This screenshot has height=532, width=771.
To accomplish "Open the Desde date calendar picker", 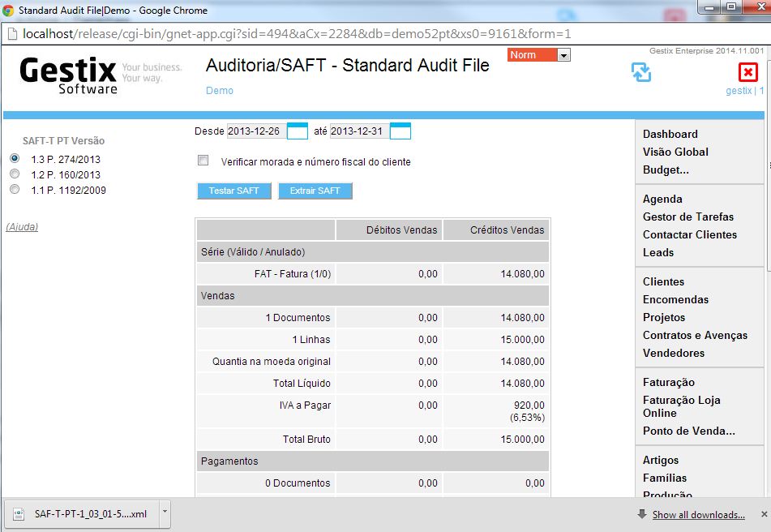I will (297, 131).
